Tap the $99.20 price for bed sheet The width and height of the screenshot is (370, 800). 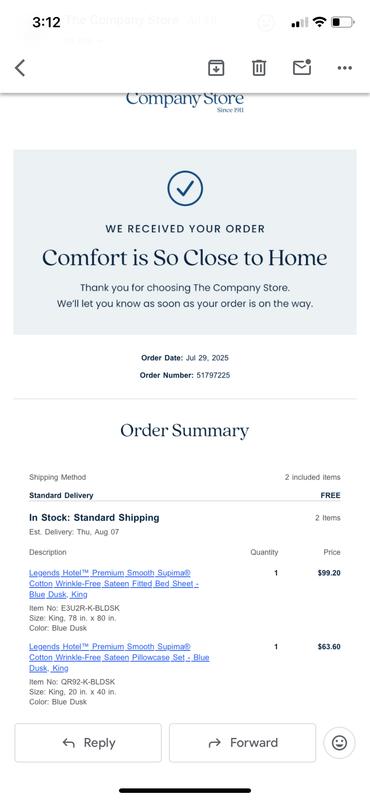click(x=329, y=573)
